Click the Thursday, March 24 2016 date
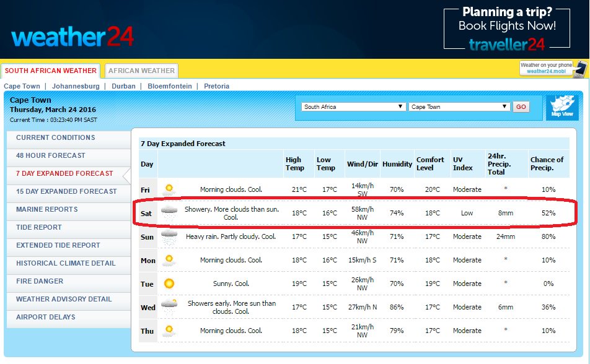Viewport: 590px width, 364px height. (53, 110)
